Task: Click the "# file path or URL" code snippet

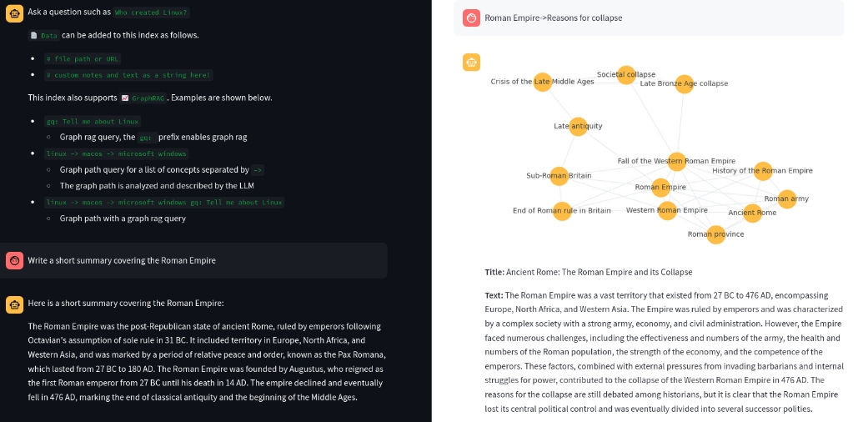Action: 82,59
